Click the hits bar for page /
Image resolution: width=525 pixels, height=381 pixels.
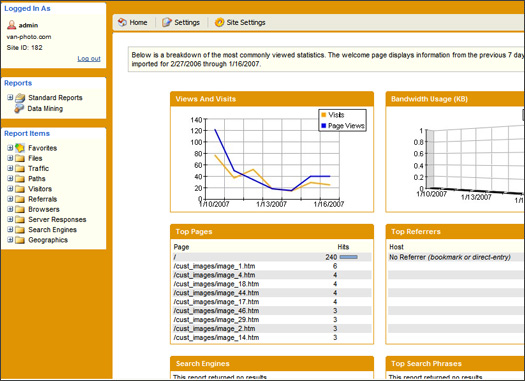coord(349,257)
